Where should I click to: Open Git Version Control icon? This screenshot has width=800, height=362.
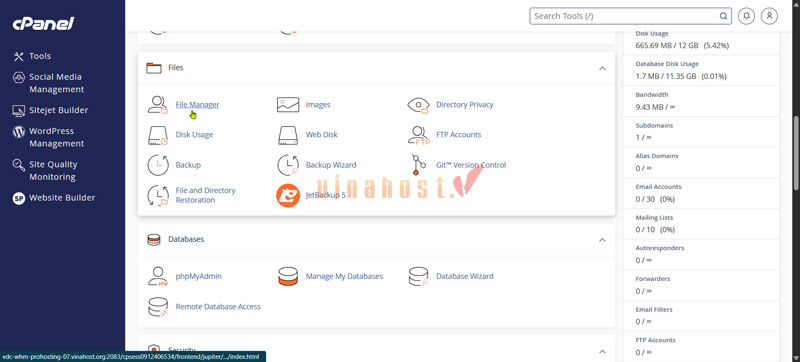click(418, 165)
